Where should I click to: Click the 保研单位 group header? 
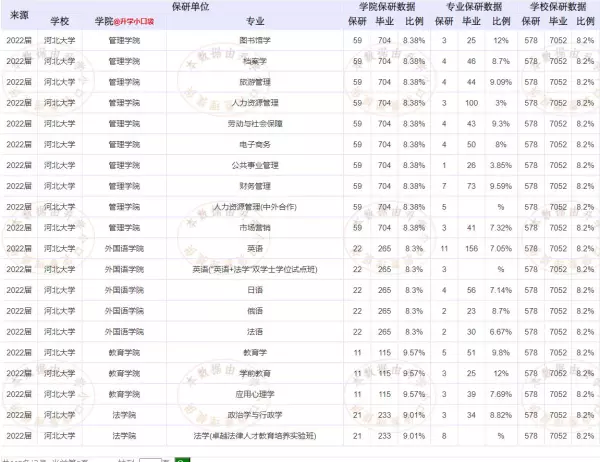(191, 7)
